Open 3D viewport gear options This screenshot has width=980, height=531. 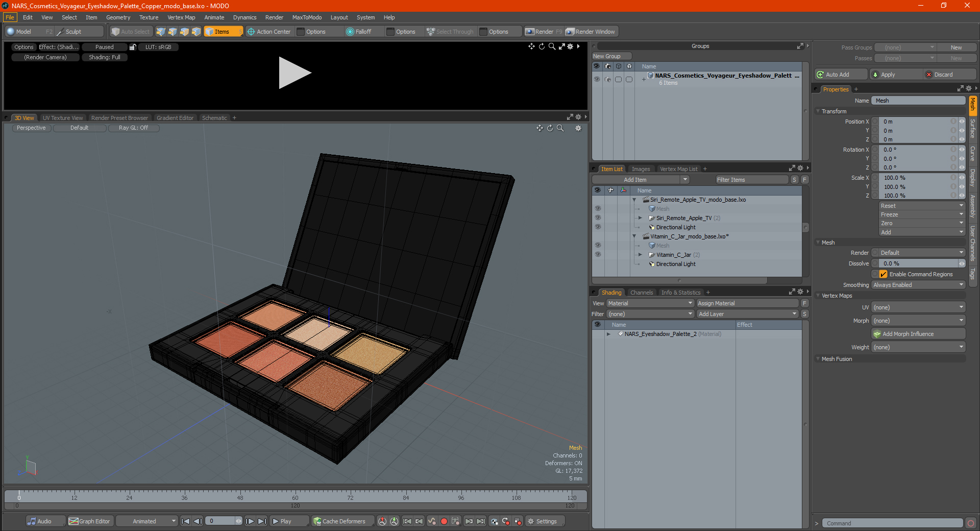pyautogui.click(x=578, y=128)
